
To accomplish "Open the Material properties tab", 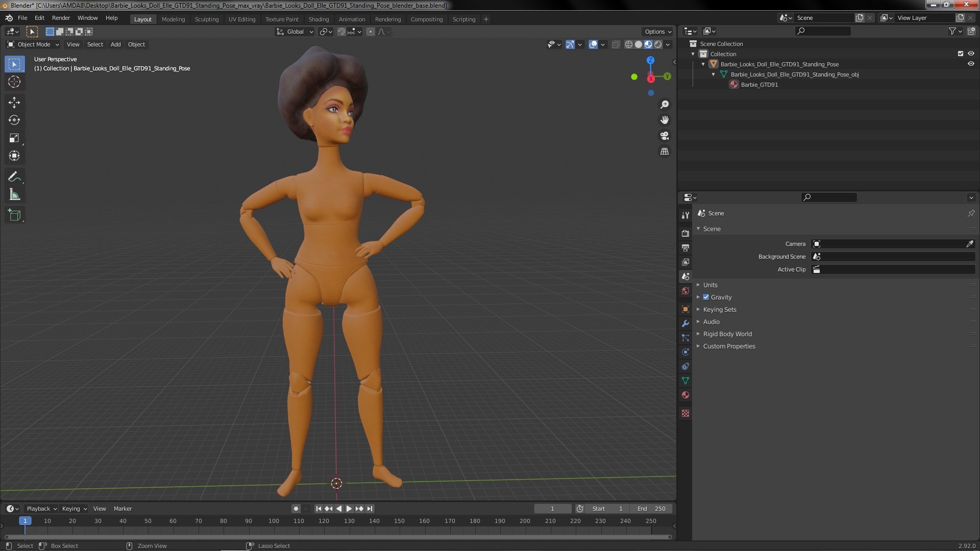I will coord(685,395).
